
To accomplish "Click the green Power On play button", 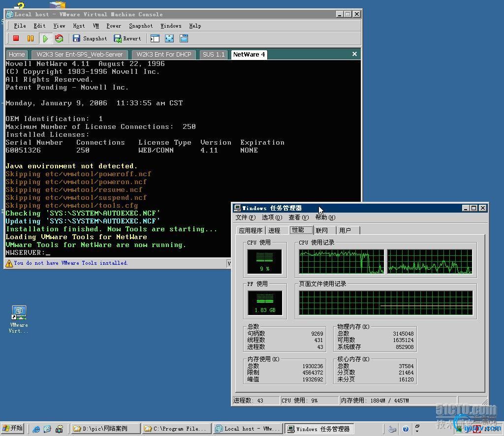I will [x=45, y=38].
